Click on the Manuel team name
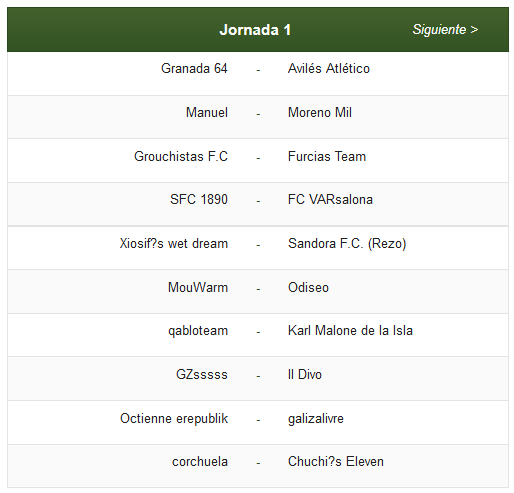 point(207,112)
